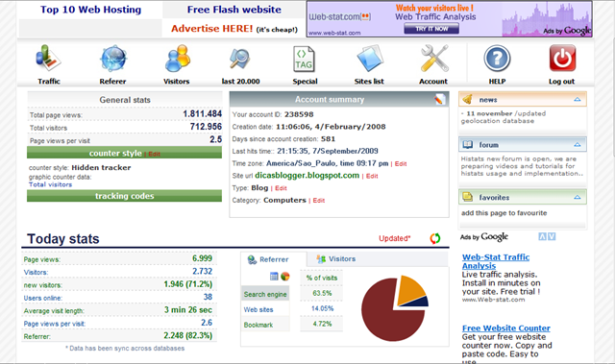Open dicasblogger.blogspot.com site link
Screen dimensions: 615x364
(x=307, y=175)
